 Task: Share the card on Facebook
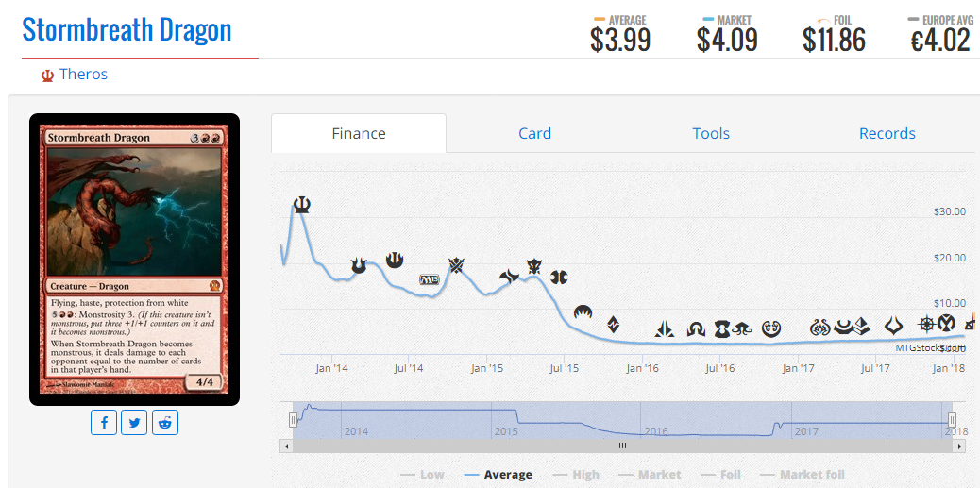click(104, 422)
